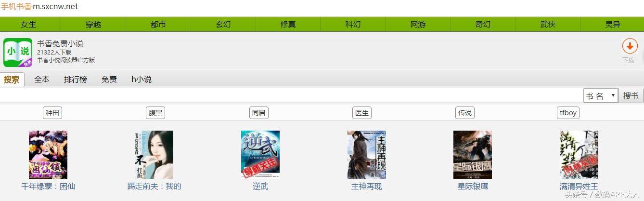
Task: Open the 书 名 search type dropdown
Action: click(600, 96)
